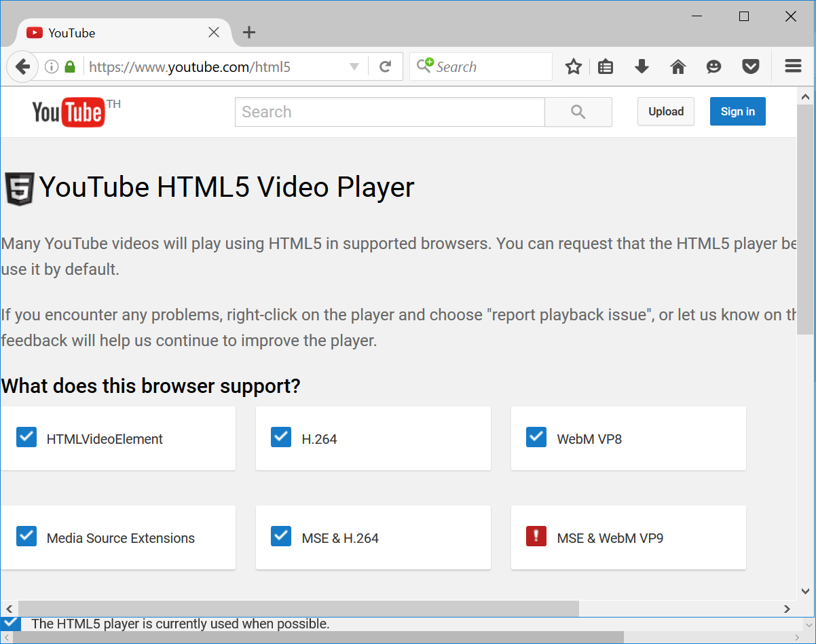Select the YouTube browser tab
Image resolution: width=816 pixels, height=644 pixels.
coord(123,33)
